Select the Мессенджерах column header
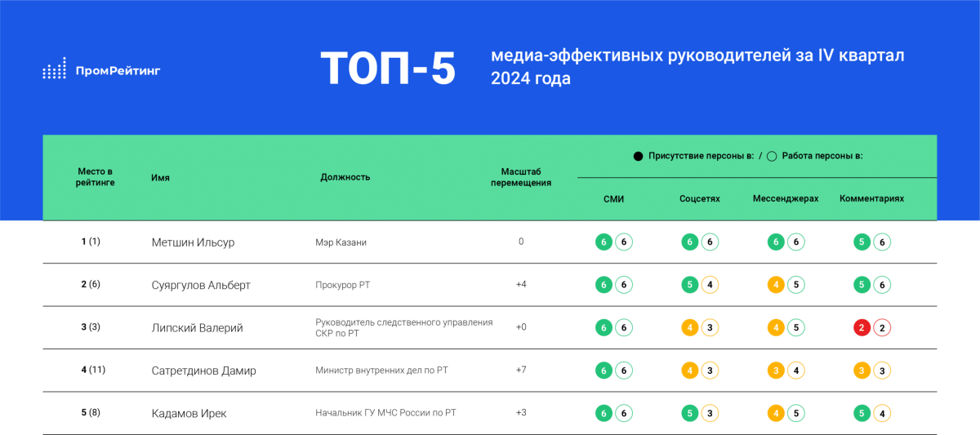Screen dimensions: 980x435 (x=785, y=198)
